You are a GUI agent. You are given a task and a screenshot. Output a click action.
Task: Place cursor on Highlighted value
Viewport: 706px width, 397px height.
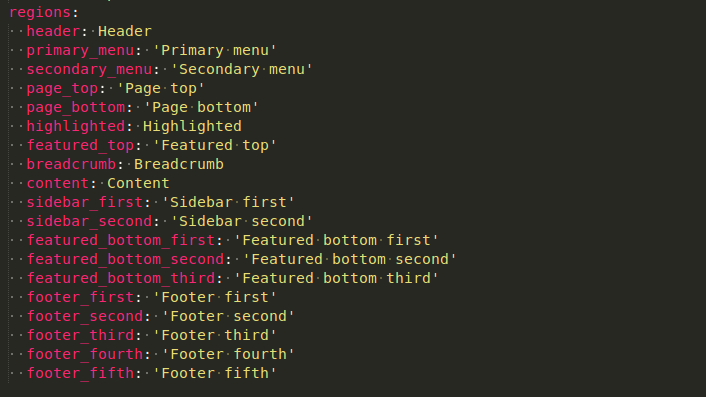[x=192, y=126]
